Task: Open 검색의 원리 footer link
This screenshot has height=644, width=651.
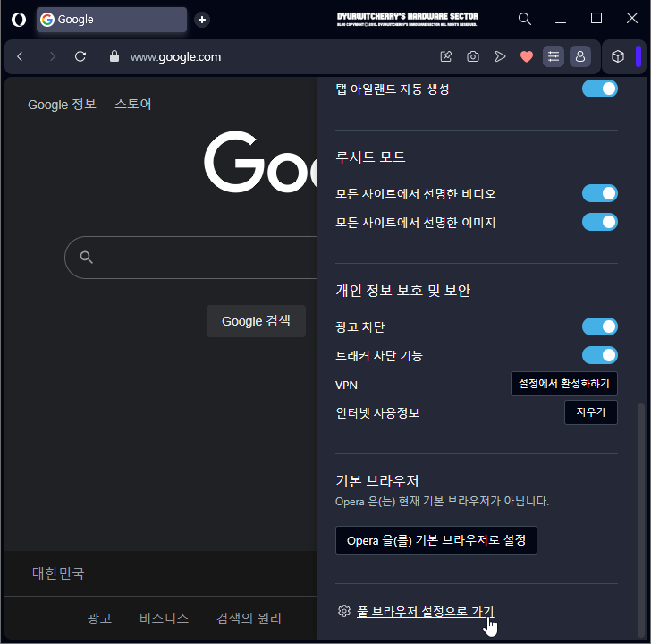Action: pos(249,618)
